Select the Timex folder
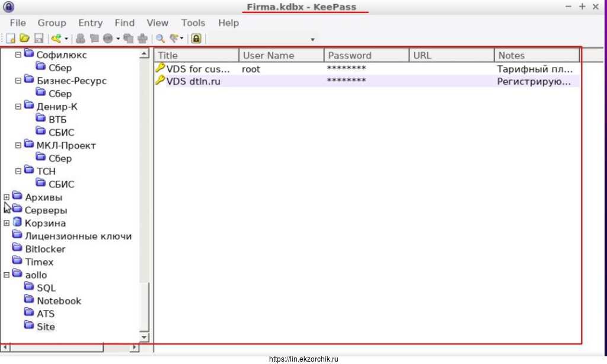607x364 pixels. (x=39, y=262)
